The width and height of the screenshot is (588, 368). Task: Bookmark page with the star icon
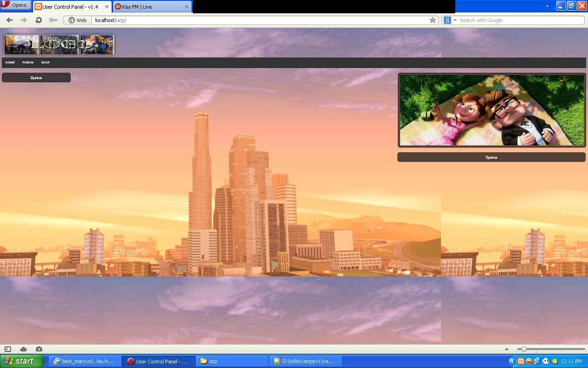[x=433, y=20]
